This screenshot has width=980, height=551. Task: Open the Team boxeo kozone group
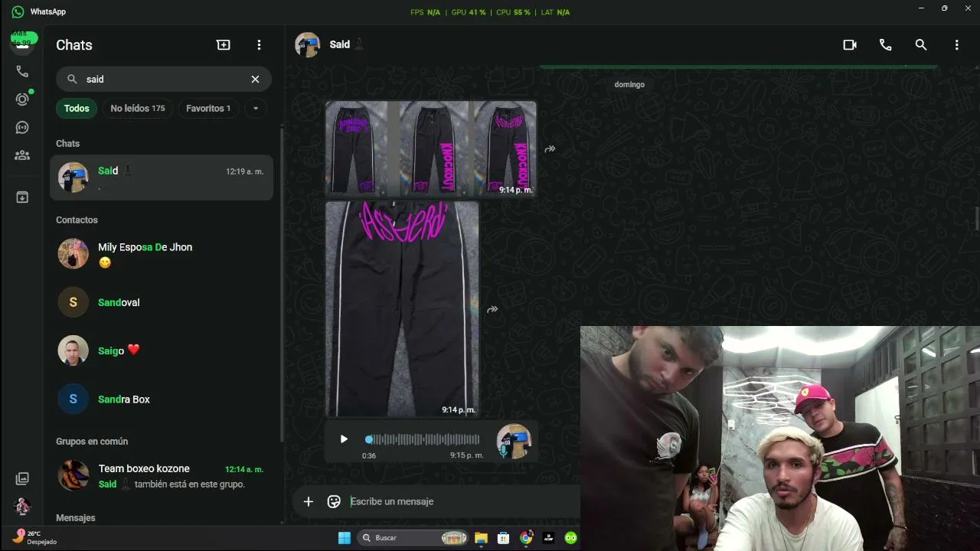pos(162,475)
